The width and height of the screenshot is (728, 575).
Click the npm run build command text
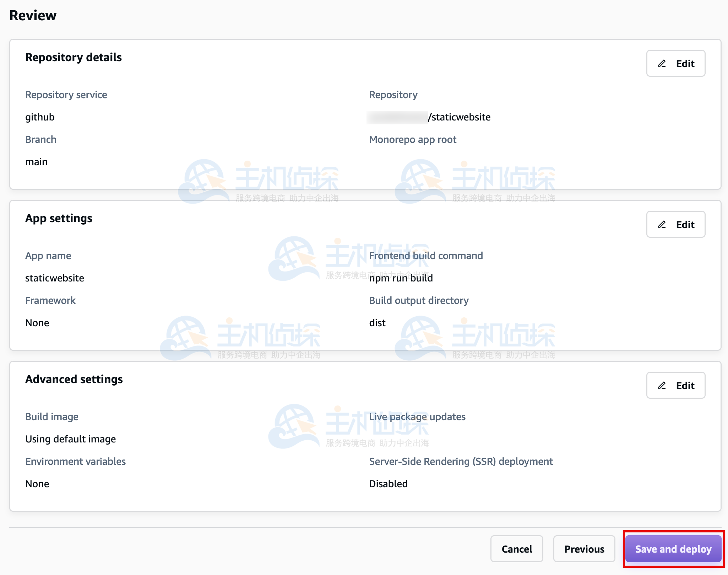401,278
